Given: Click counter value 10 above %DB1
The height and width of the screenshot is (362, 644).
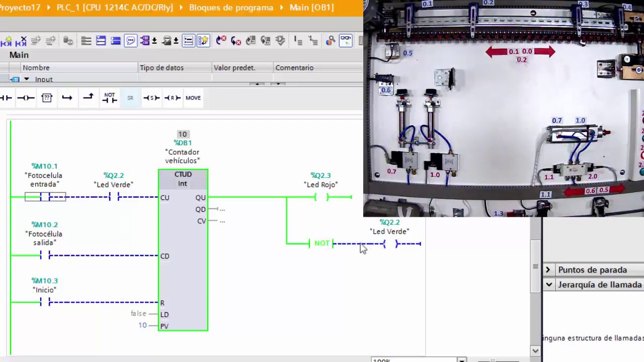Looking at the screenshot, I should (x=182, y=134).
